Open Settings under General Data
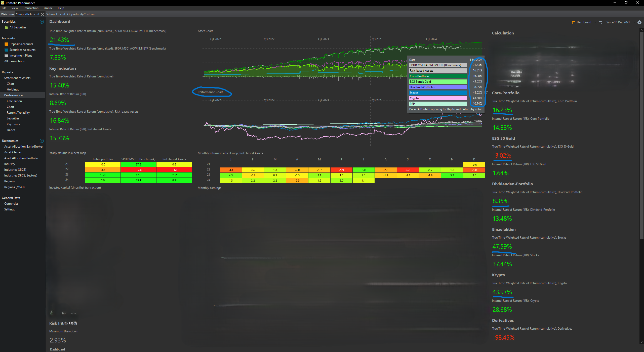This screenshot has height=352, width=644. coord(10,209)
